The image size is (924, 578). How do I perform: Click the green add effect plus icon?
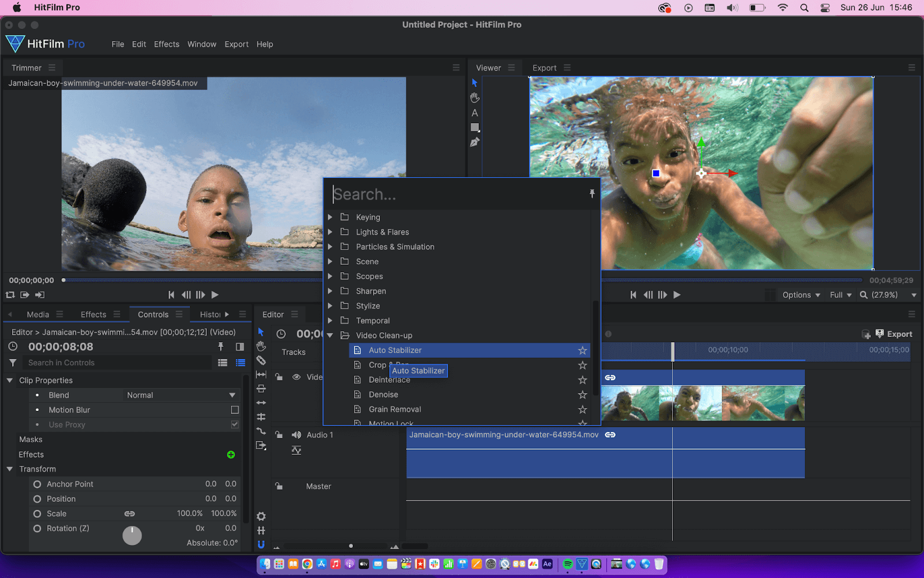click(231, 455)
